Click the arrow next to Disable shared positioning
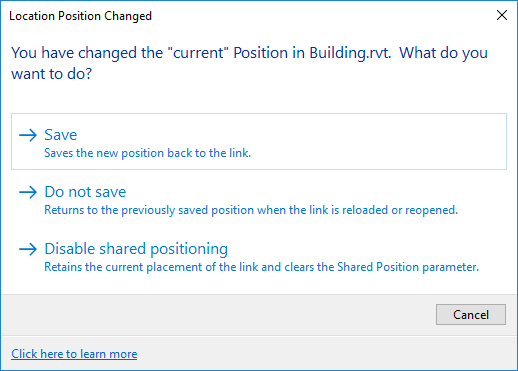The image size is (518, 371). [x=28, y=249]
